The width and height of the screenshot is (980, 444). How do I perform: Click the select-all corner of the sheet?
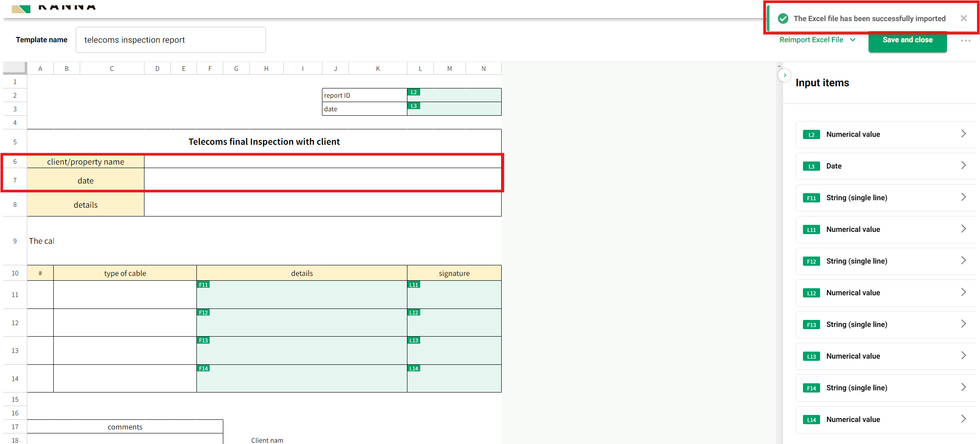tap(15, 68)
